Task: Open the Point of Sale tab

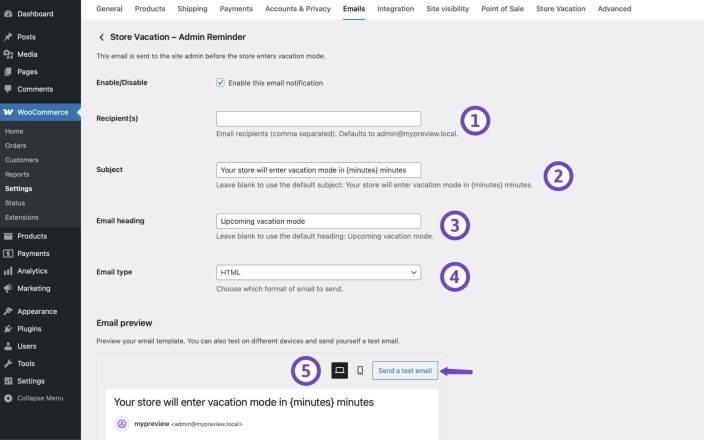Action: pos(502,9)
